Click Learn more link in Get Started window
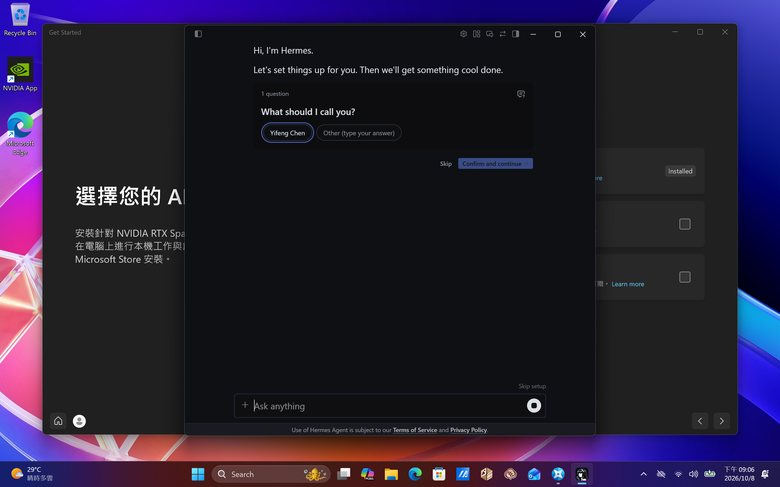 628,284
